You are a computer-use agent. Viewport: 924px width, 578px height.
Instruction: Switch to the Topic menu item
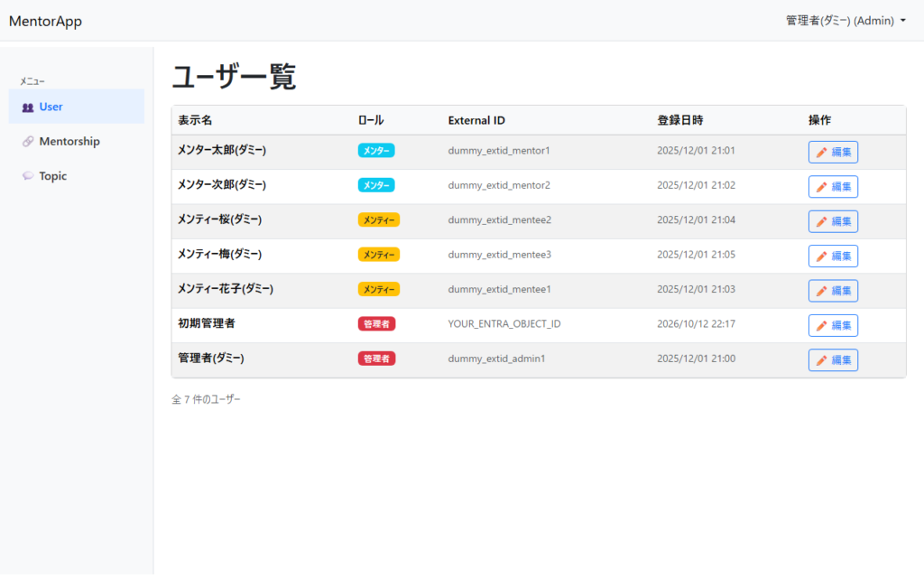pyautogui.click(x=76, y=176)
